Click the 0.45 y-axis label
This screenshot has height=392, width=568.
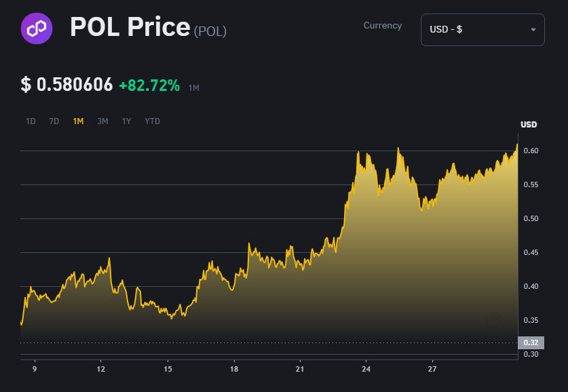coord(531,253)
